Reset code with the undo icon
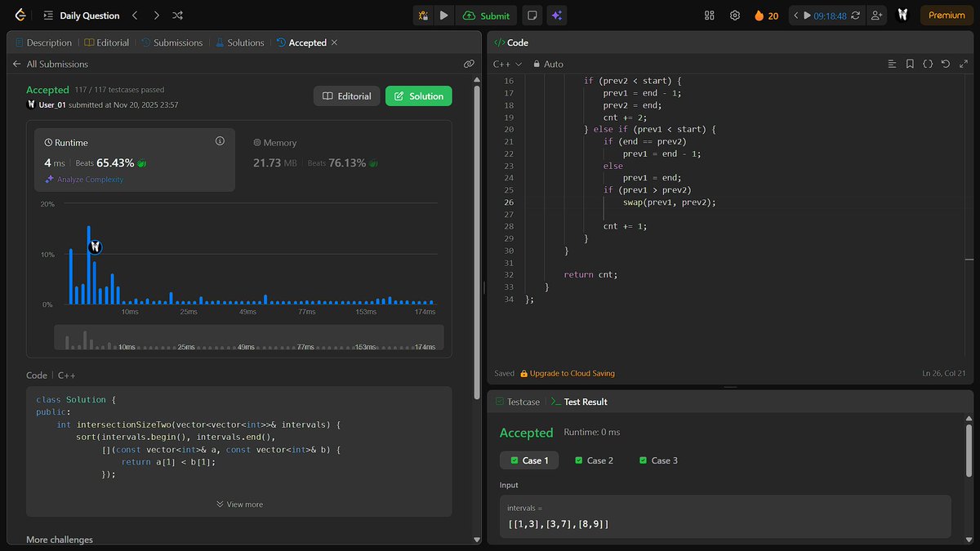Screen dimensions: 980x551 [x=946, y=64]
